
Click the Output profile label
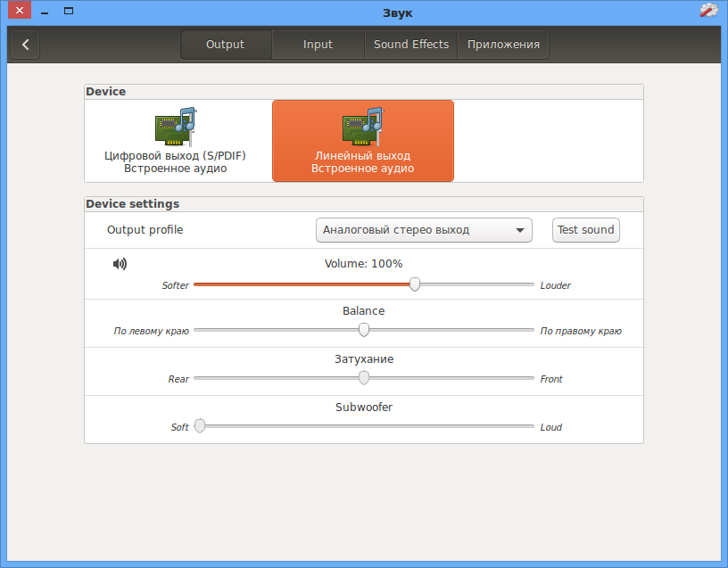(145, 230)
